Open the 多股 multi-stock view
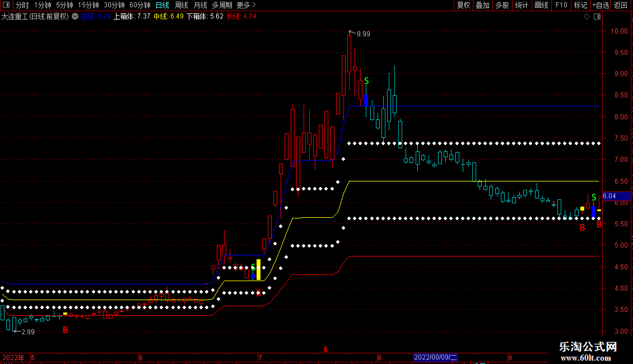 (x=502, y=5)
